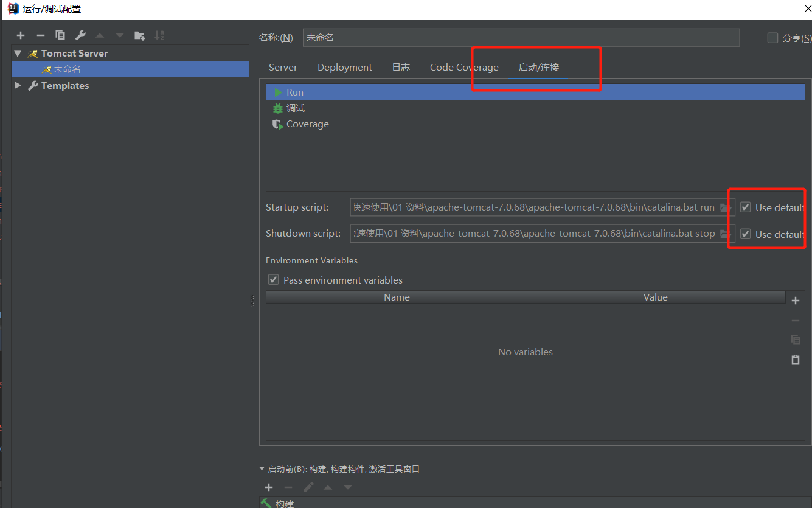The width and height of the screenshot is (812, 508).
Task: Enable the 分享 sharing checkbox
Action: click(x=772, y=37)
